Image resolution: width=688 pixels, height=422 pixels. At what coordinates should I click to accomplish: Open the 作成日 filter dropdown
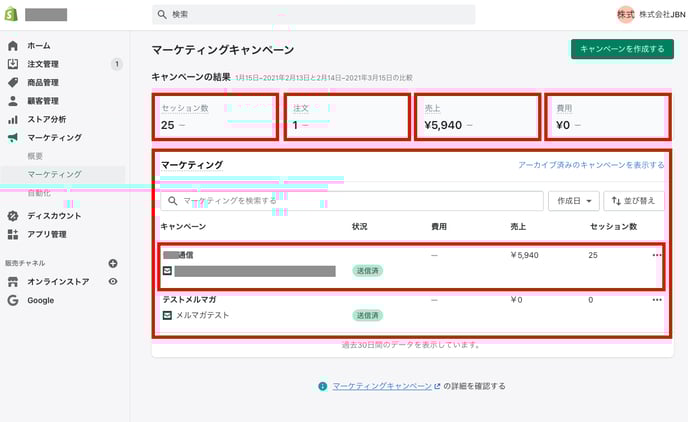click(574, 201)
